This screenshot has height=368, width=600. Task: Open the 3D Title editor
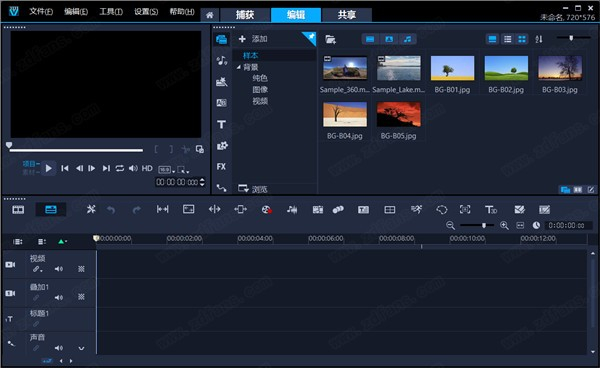(x=491, y=210)
